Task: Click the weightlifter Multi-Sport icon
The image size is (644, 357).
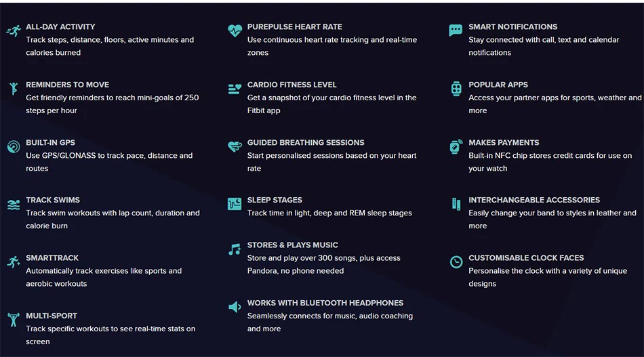Action: (14, 320)
